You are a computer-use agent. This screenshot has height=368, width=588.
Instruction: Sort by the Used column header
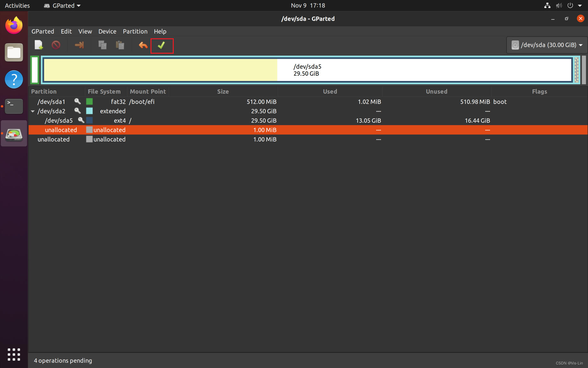coord(330,91)
